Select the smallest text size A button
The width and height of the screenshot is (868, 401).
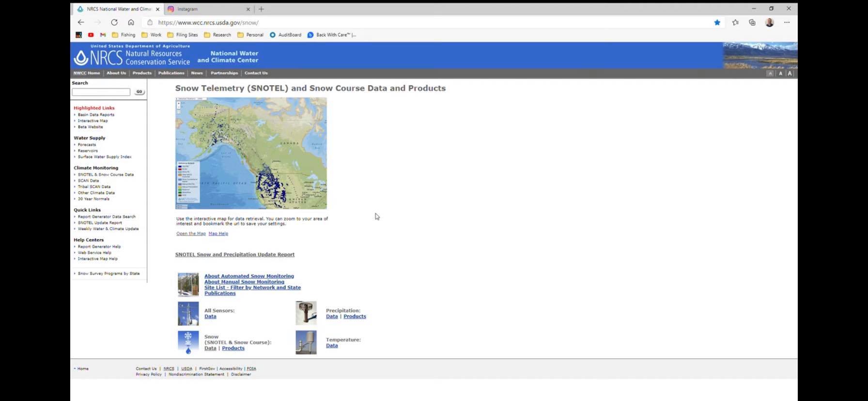click(x=770, y=74)
